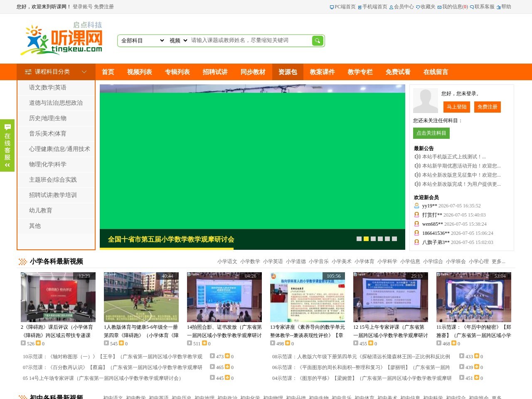
Task: Click 免费注册 link in top bar
Action: click(x=104, y=7)
